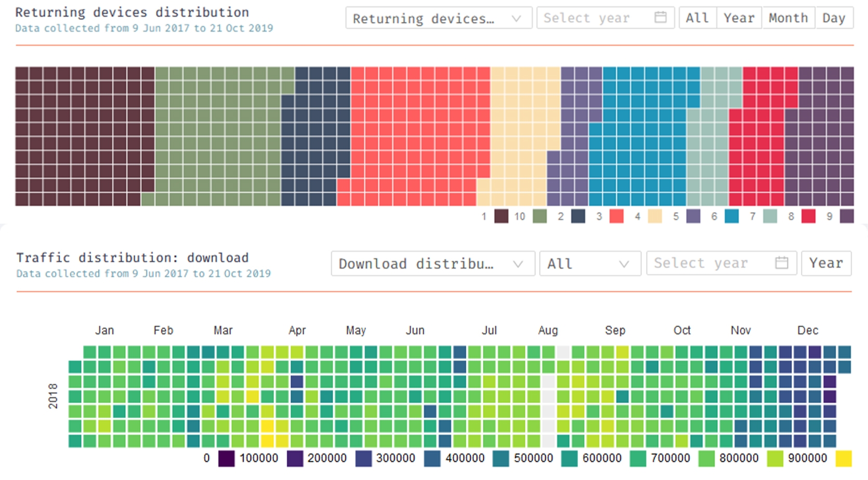Toggle legend swatch for category 9
The image size is (868, 480).
coord(847,216)
